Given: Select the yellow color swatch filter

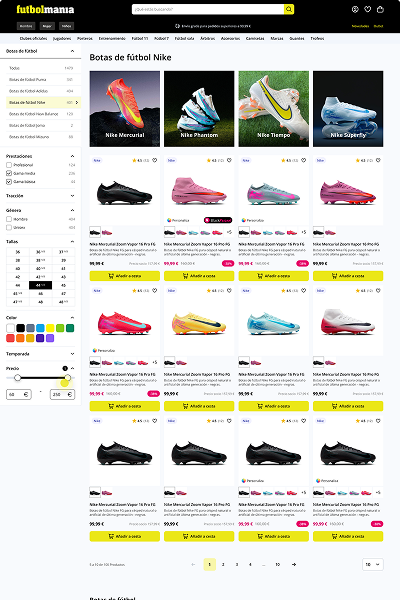Looking at the screenshot, I should coord(50,328).
